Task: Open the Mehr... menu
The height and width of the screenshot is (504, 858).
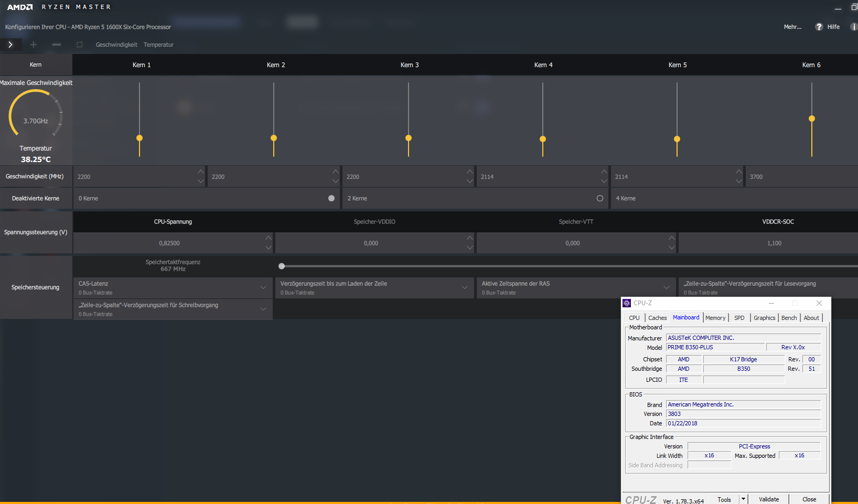Action: coord(792,27)
